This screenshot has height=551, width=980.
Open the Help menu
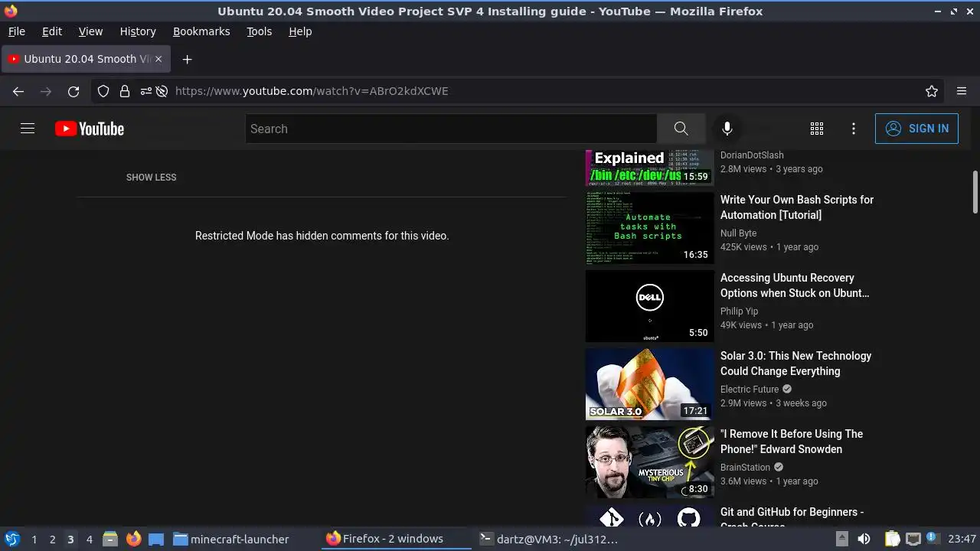pyautogui.click(x=300, y=31)
